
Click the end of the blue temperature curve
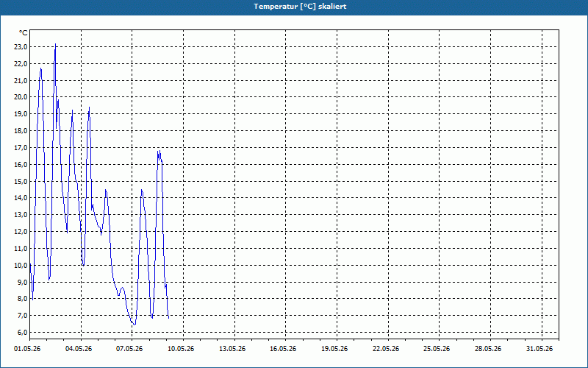(x=169, y=318)
